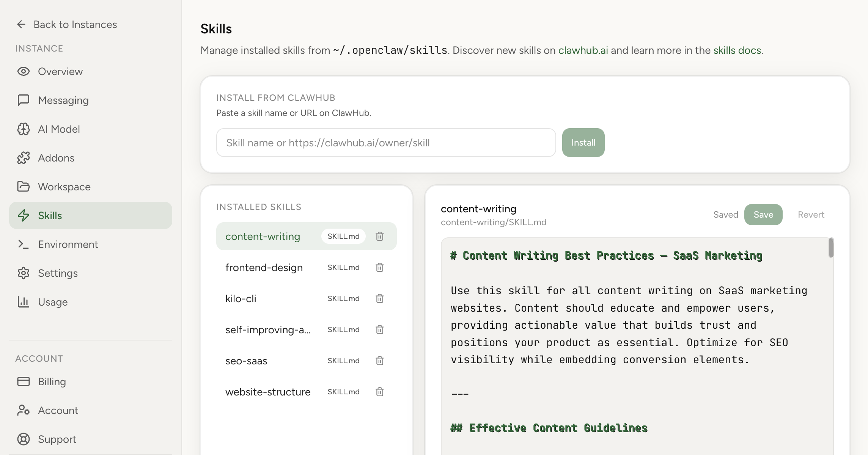
Task: Switch to the Skills sidebar section
Action: (50, 215)
